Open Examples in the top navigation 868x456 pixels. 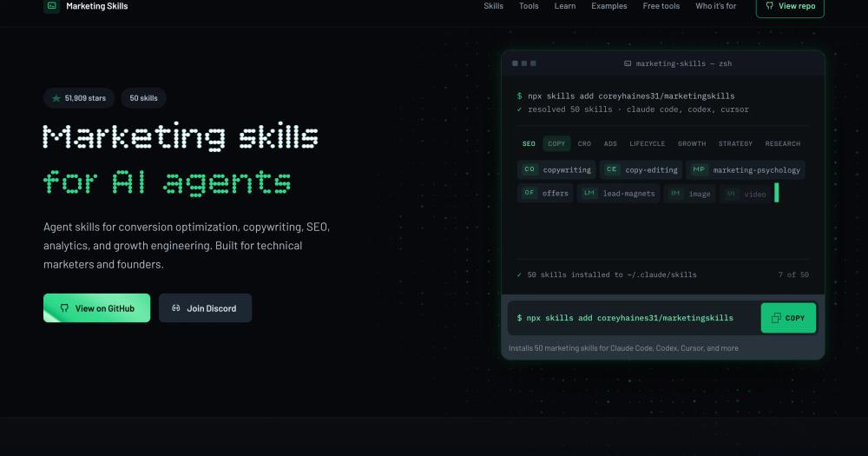609,6
